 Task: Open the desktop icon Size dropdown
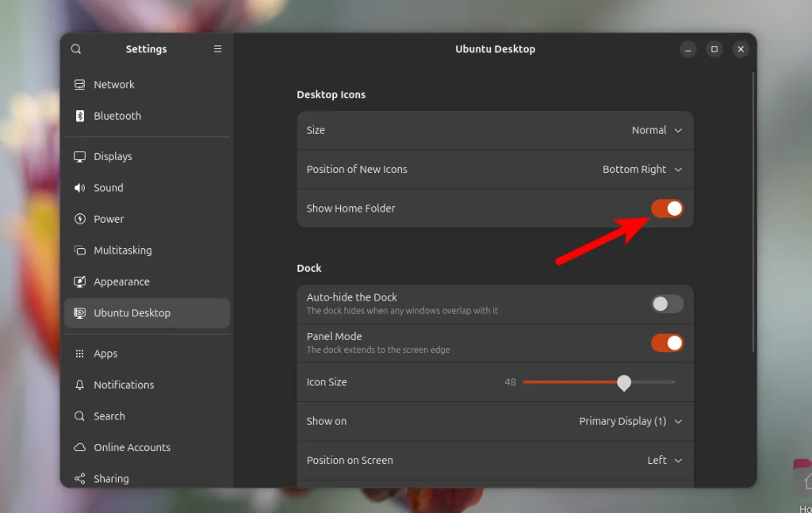pos(657,130)
